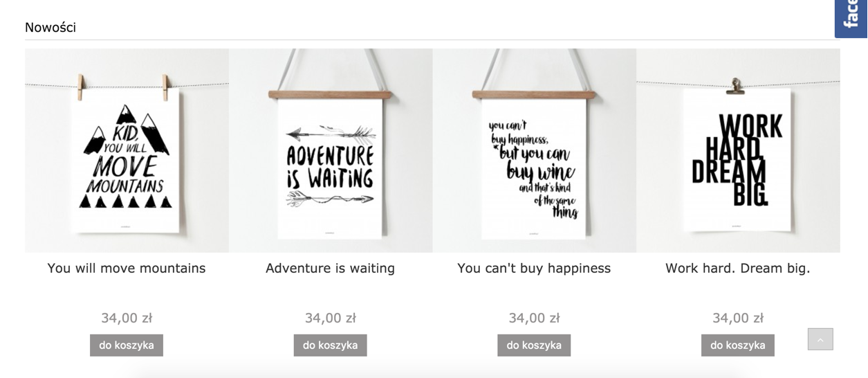Add You can't buy happiness to cart
The height and width of the screenshot is (378, 868).
(534, 345)
